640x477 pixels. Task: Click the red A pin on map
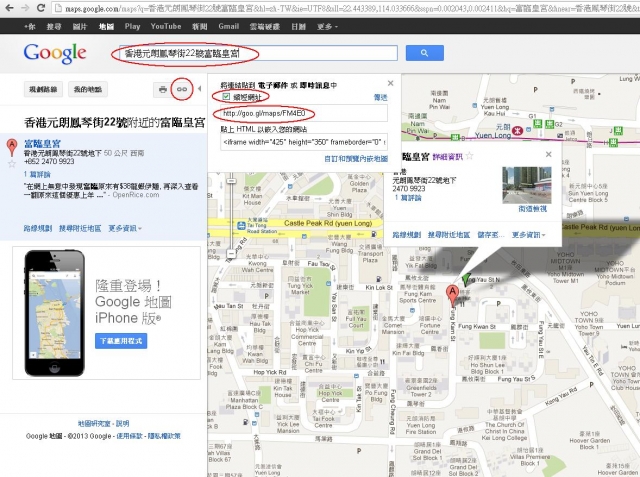[x=452, y=294]
